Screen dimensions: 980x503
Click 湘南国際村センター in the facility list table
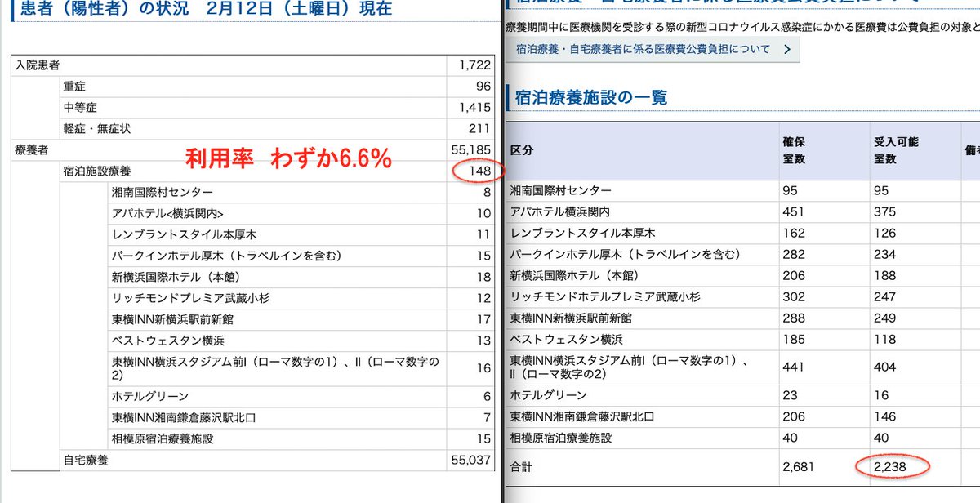tap(561, 190)
